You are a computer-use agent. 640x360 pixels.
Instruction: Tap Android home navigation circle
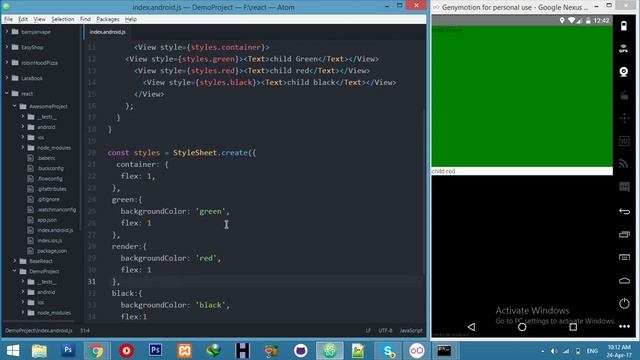tap(522, 327)
